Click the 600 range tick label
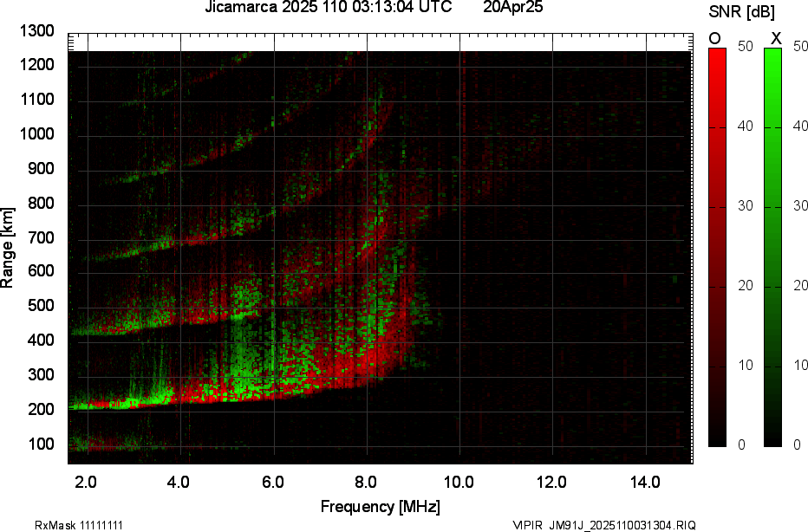808x532 pixels. coord(41,271)
